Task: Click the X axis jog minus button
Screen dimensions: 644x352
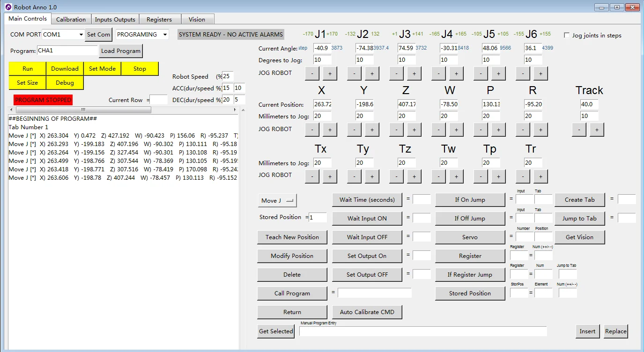Action: tap(312, 130)
